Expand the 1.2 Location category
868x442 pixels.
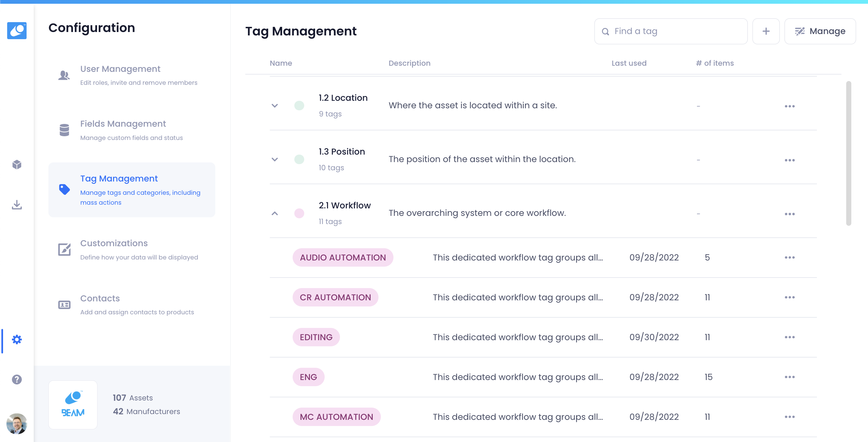pos(275,106)
